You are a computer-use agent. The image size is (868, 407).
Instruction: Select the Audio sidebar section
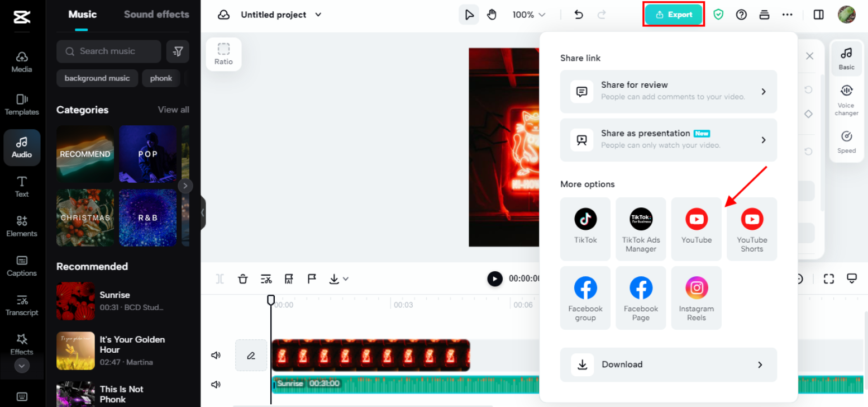coord(22,148)
